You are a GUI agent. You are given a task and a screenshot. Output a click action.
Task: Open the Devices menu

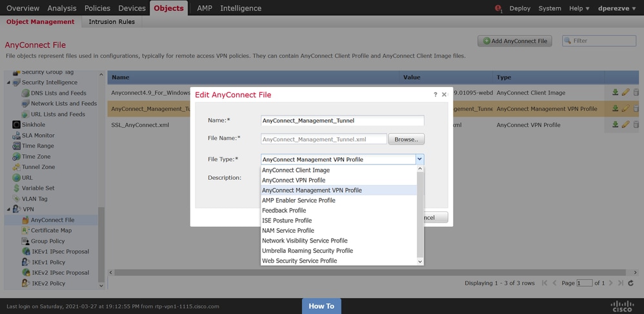(x=132, y=8)
